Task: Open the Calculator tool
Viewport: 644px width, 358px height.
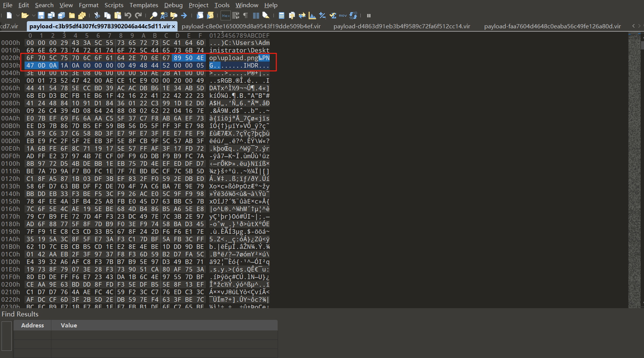Action: pos(281,15)
